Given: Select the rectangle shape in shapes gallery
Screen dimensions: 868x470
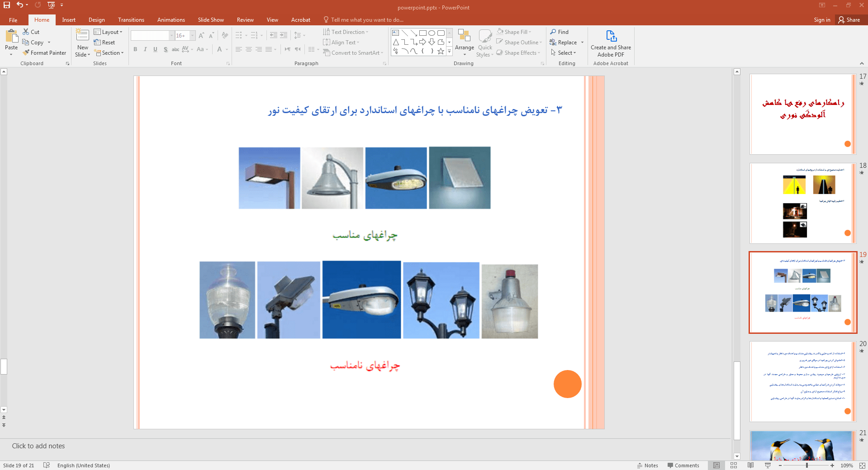Looking at the screenshot, I should (422, 33).
